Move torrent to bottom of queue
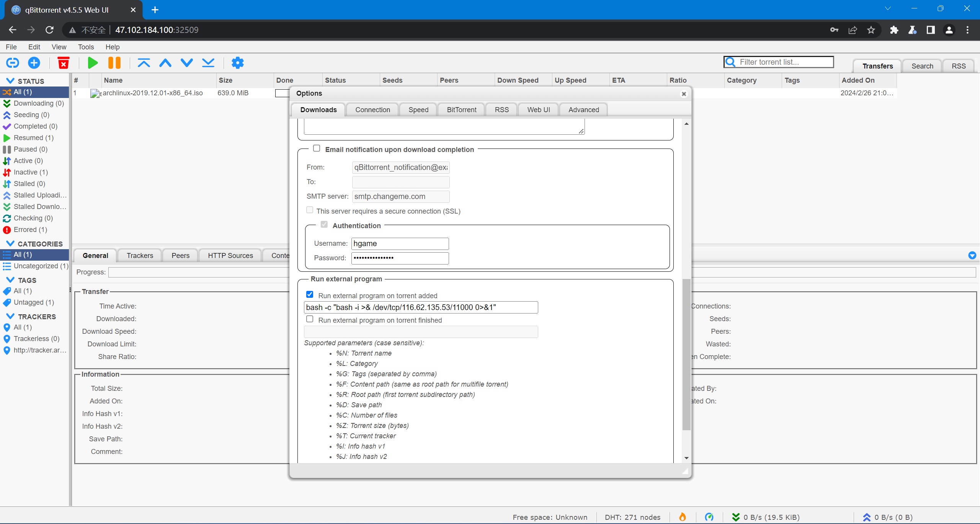This screenshot has width=980, height=524. [x=208, y=62]
